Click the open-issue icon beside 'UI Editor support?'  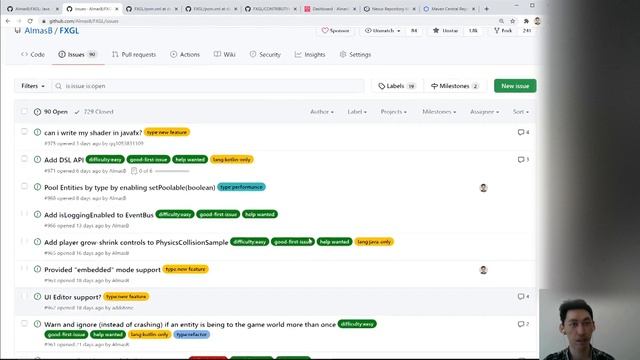click(38, 297)
